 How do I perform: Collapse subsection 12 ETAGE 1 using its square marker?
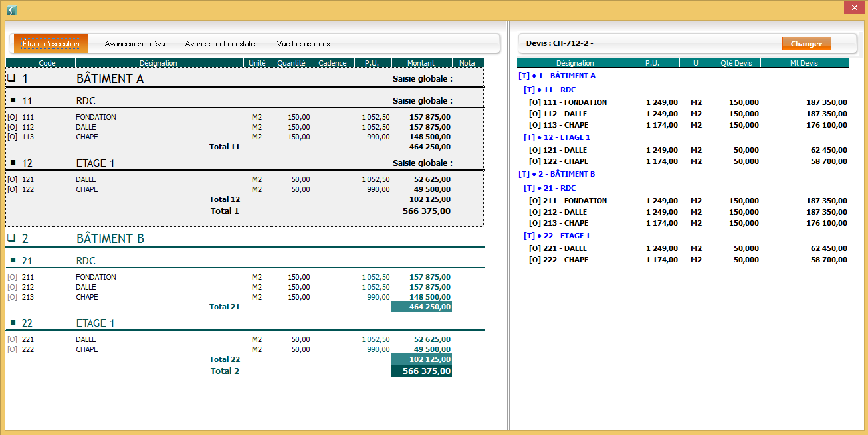point(13,162)
